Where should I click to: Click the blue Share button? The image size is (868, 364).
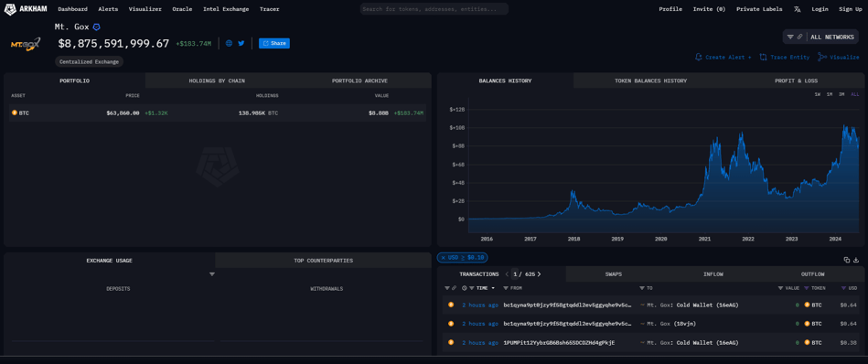pos(274,43)
